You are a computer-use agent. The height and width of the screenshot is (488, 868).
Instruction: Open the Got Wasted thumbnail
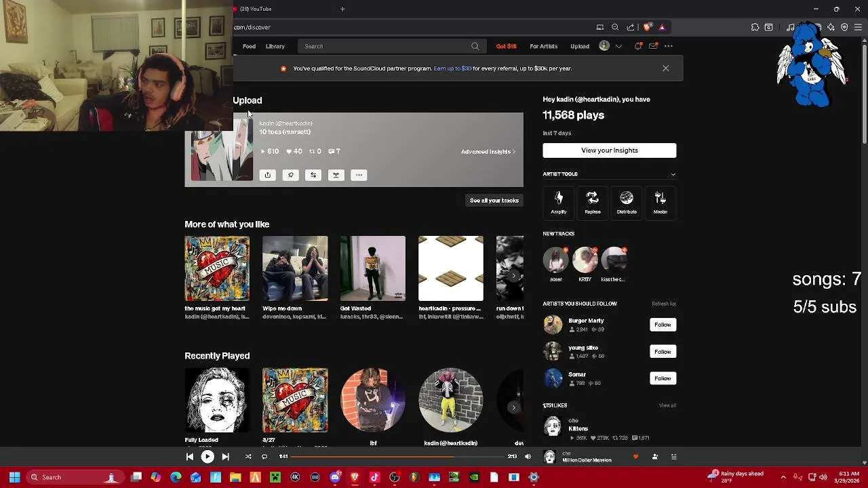pos(373,268)
